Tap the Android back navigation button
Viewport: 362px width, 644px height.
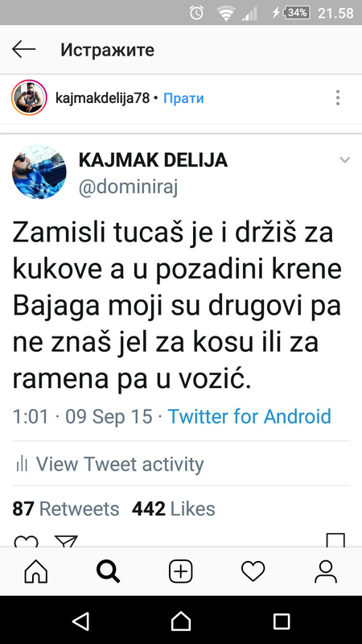coord(80,621)
